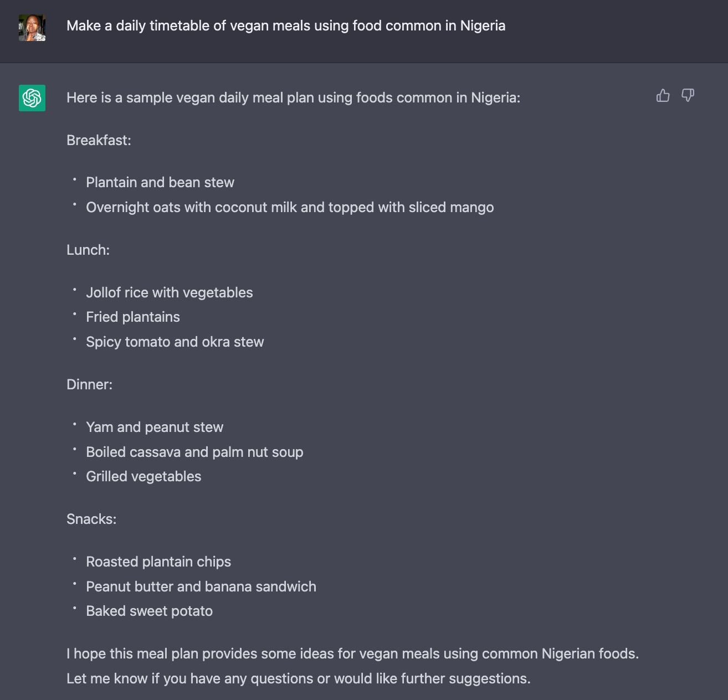Click 'Plantain and bean stew' list item
This screenshot has width=728, height=700.
(x=160, y=182)
